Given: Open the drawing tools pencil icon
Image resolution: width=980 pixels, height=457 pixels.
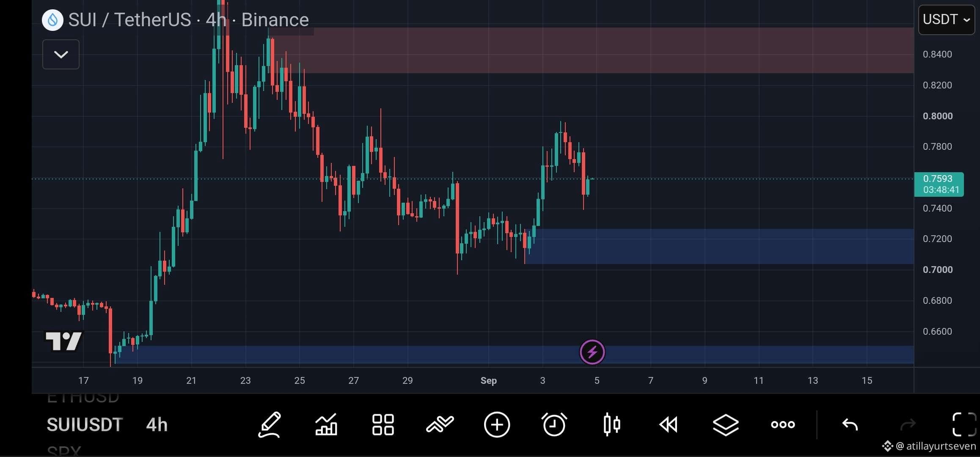Looking at the screenshot, I should pos(270,424).
